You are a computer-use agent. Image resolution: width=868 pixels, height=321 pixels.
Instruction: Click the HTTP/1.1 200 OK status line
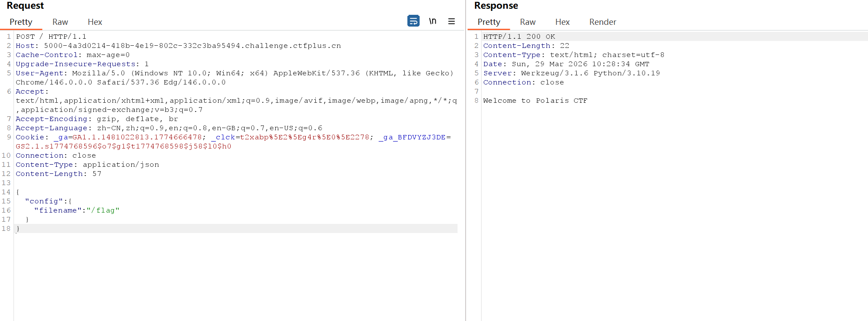[519, 37]
